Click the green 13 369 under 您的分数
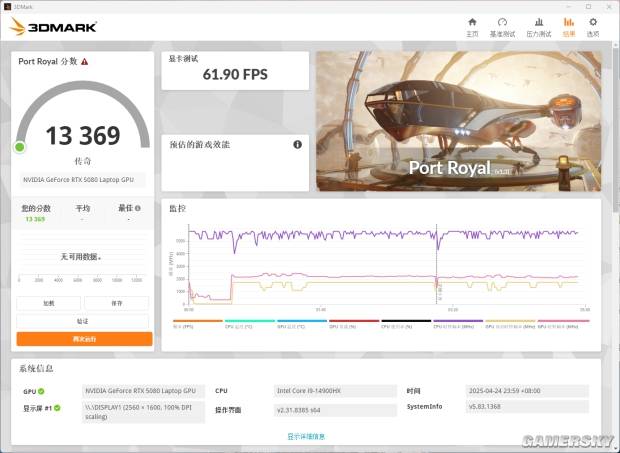Screen dimensions: 620x453 [35, 219]
